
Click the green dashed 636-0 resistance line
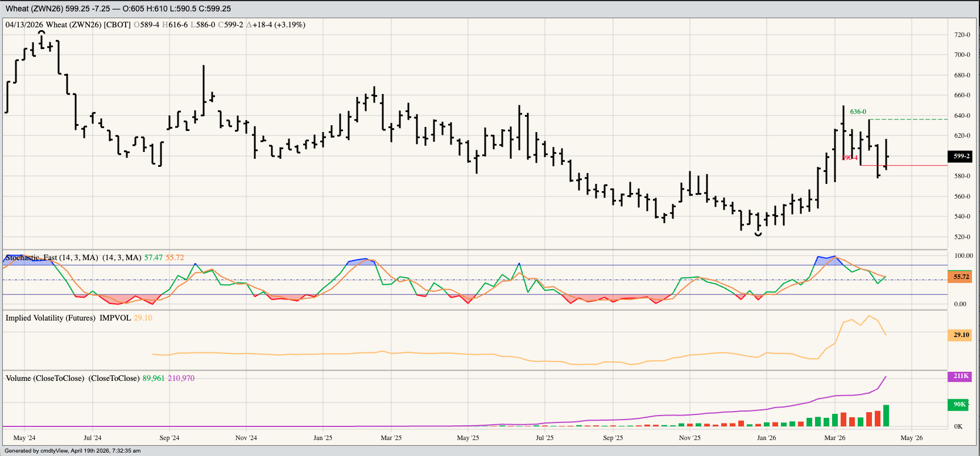(910, 120)
